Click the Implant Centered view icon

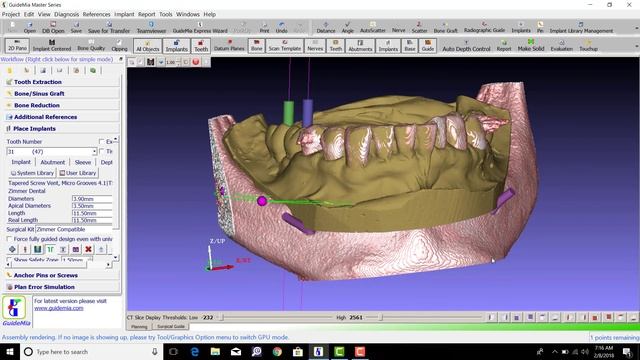click(x=52, y=45)
